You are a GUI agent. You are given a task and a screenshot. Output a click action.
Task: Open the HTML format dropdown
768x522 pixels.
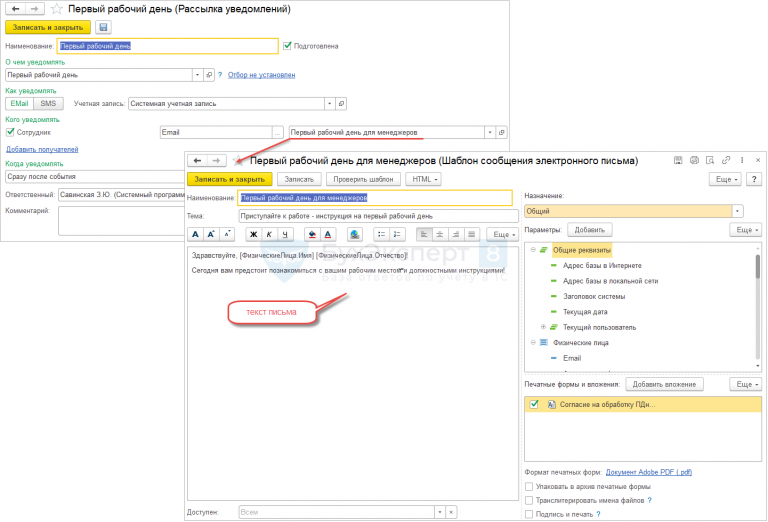point(423,179)
